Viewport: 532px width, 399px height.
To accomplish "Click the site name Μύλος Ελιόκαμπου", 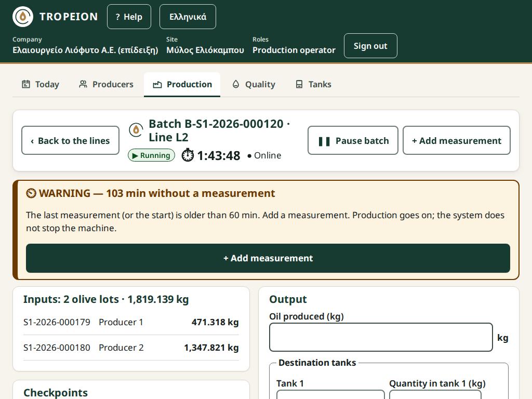I will click(x=205, y=50).
